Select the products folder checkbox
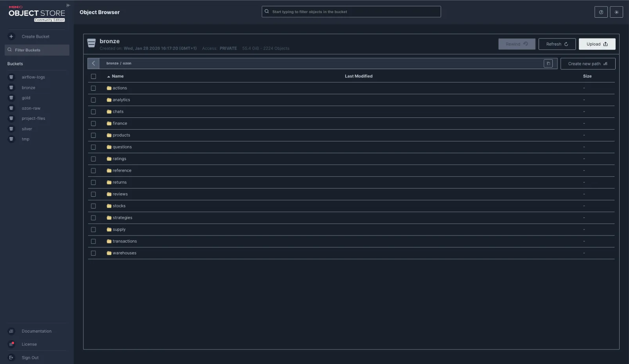629x364 pixels. point(93,135)
